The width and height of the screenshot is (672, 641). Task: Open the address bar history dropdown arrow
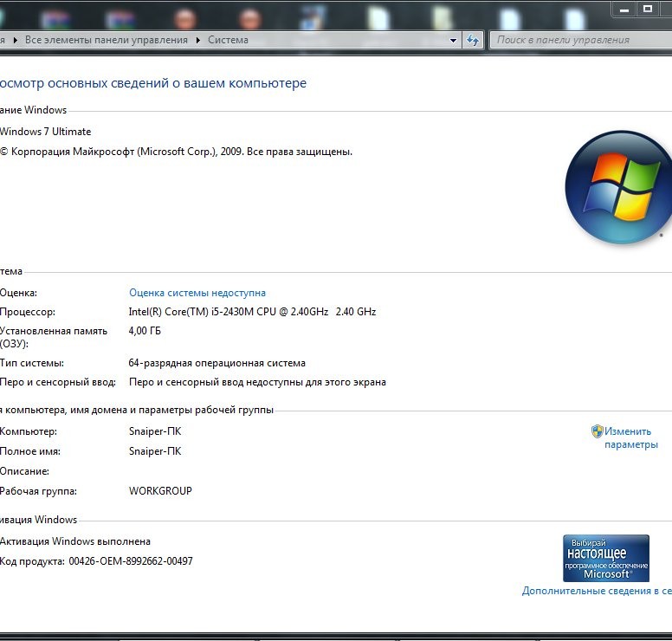[453, 41]
